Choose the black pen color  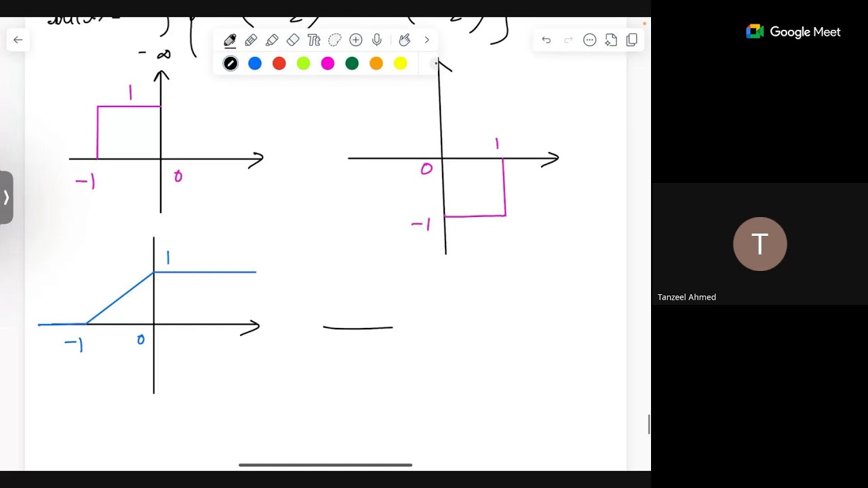[x=231, y=64]
